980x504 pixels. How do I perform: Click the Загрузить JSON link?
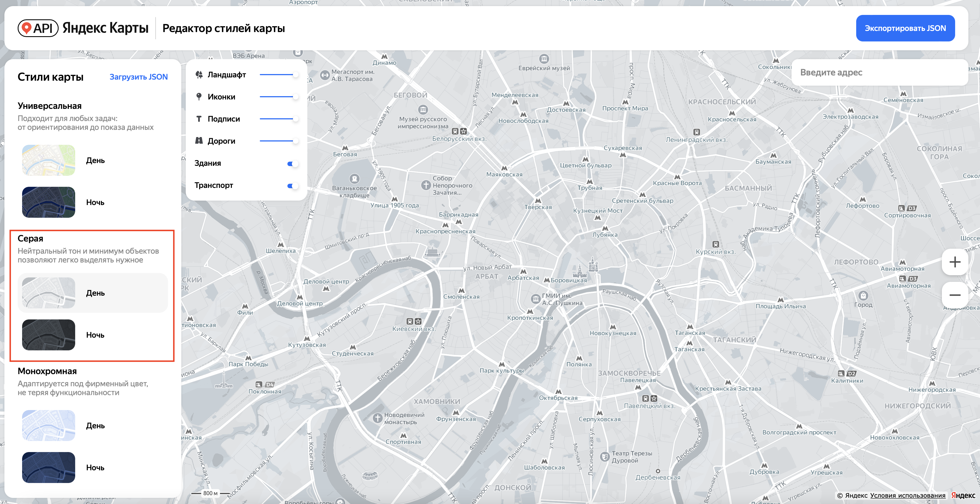coord(138,77)
